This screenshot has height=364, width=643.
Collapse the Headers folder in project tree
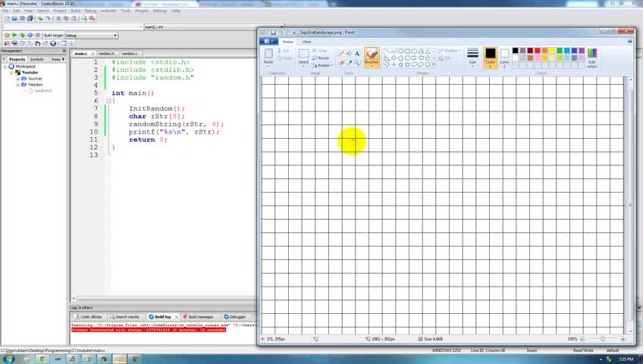(17, 84)
